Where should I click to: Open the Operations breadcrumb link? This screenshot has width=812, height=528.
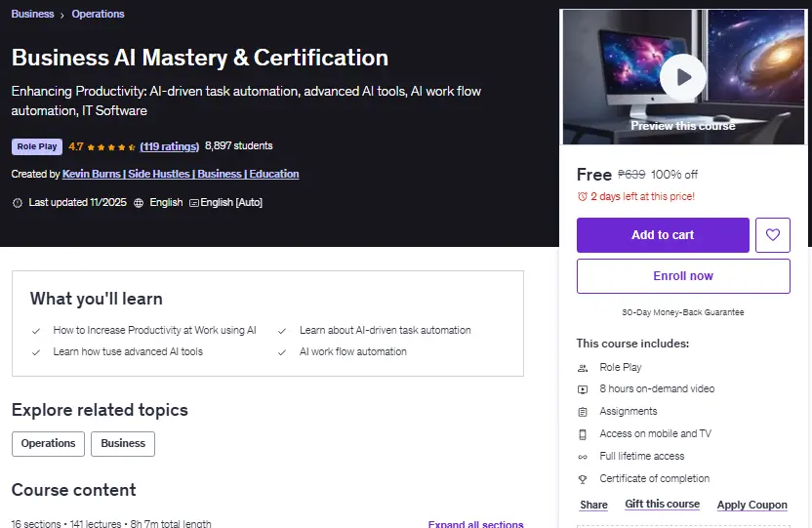(98, 14)
